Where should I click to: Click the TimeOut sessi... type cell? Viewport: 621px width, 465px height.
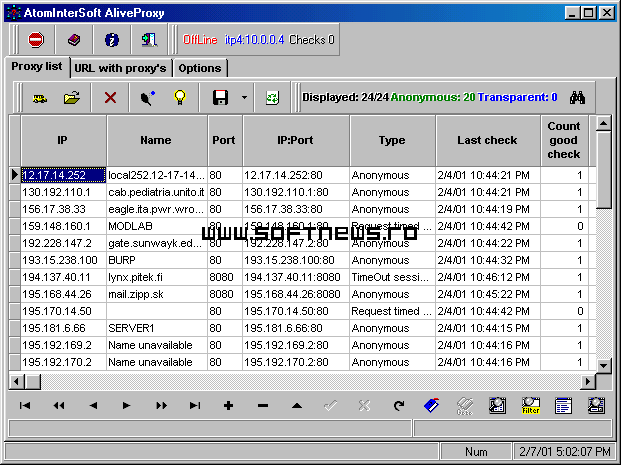392,277
